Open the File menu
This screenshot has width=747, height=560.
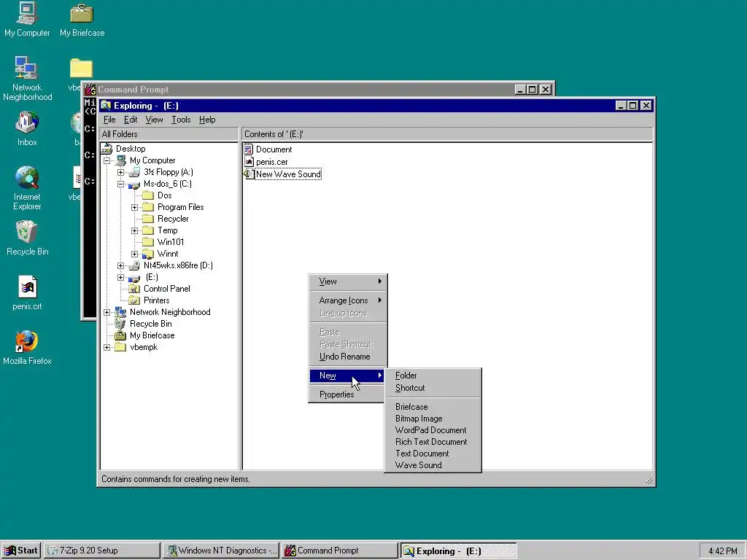pyautogui.click(x=109, y=120)
